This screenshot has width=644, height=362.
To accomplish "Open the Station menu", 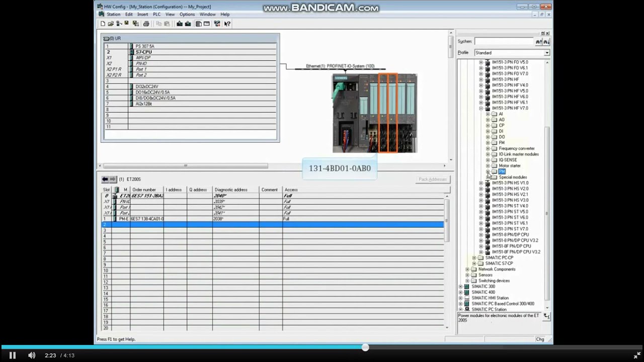I will (x=113, y=15).
